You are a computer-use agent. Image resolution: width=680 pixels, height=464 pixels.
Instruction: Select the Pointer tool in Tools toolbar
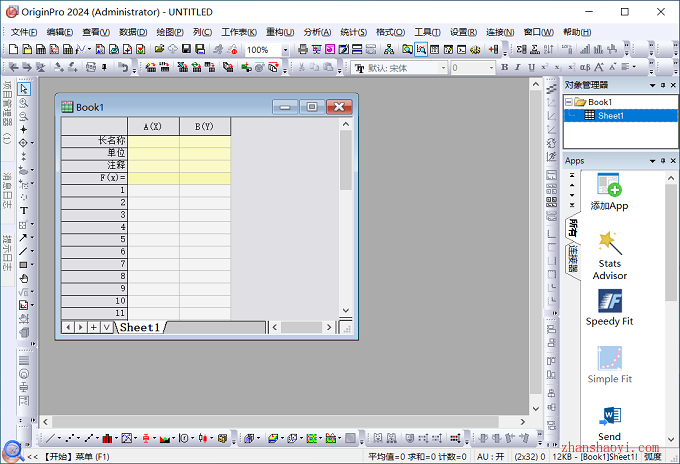coord(24,89)
